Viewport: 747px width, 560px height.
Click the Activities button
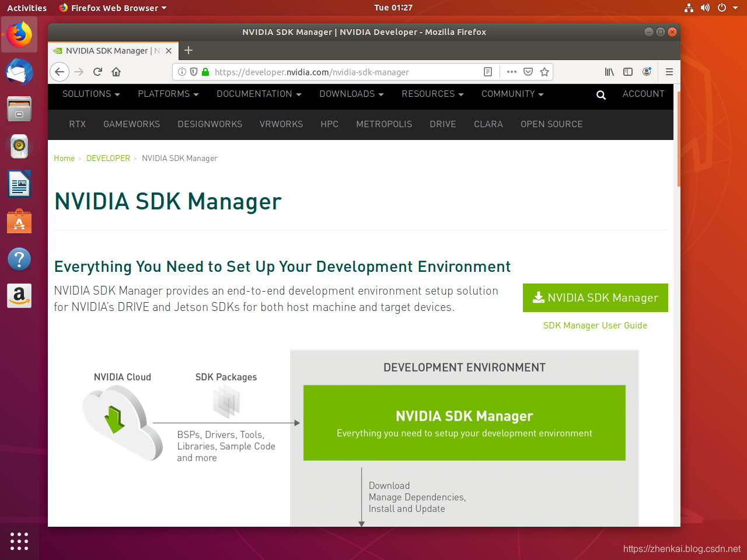(27, 8)
